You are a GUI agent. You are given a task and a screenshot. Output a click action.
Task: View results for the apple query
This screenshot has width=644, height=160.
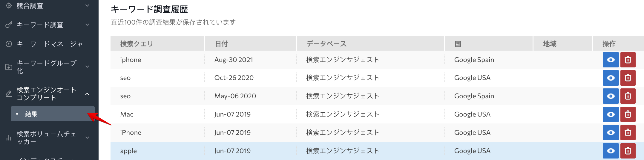[611, 151]
